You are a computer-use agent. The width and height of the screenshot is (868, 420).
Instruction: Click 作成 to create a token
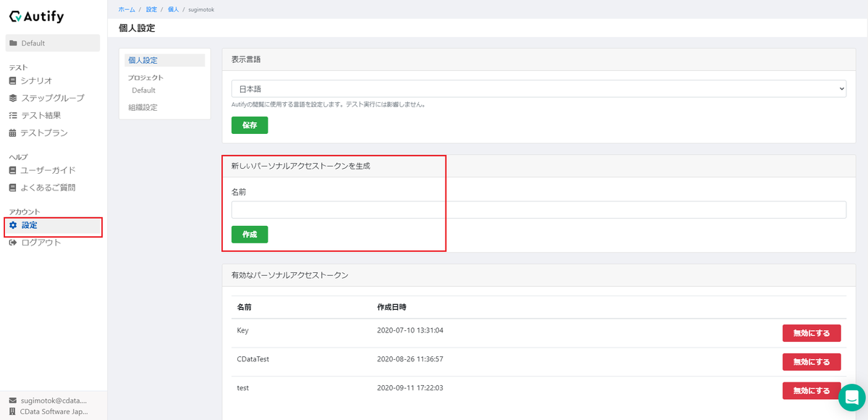[x=249, y=234]
